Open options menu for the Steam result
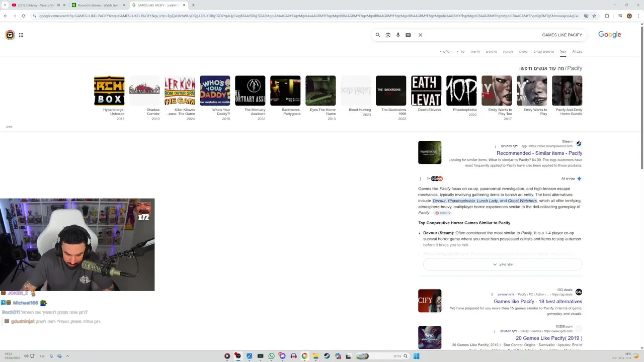644x362 pixels. tap(496, 146)
